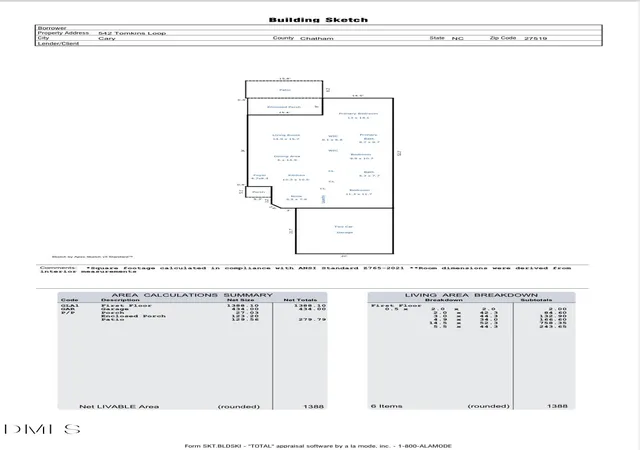Click the 'Enclosed Porch' label in the sketch
The image size is (640, 450).
point(284,107)
